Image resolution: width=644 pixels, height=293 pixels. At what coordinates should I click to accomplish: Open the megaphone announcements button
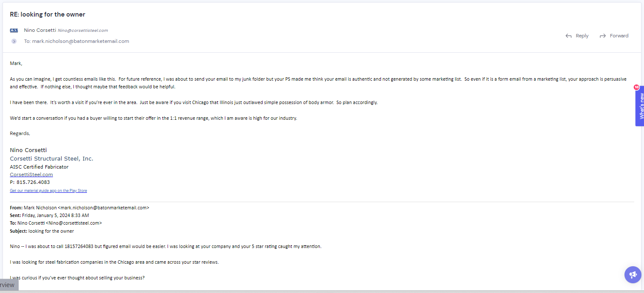tap(633, 274)
